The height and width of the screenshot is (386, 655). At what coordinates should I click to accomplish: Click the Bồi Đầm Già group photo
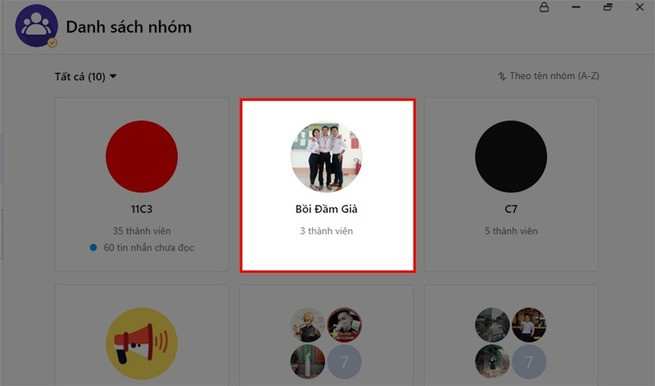326,157
